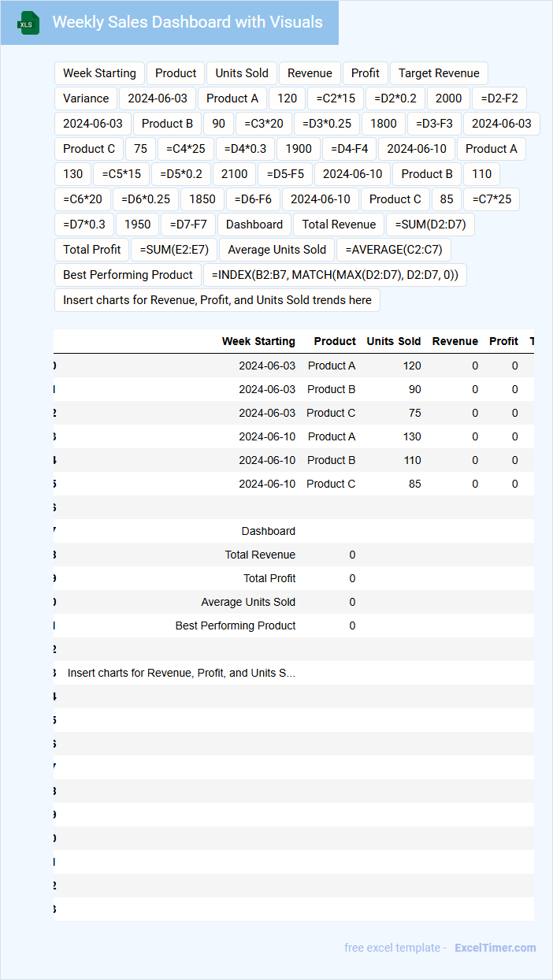Viewport: 553px width, 980px height.
Task: Select the 'Week Starting' tag chip
Action: [x=99, y=73]
